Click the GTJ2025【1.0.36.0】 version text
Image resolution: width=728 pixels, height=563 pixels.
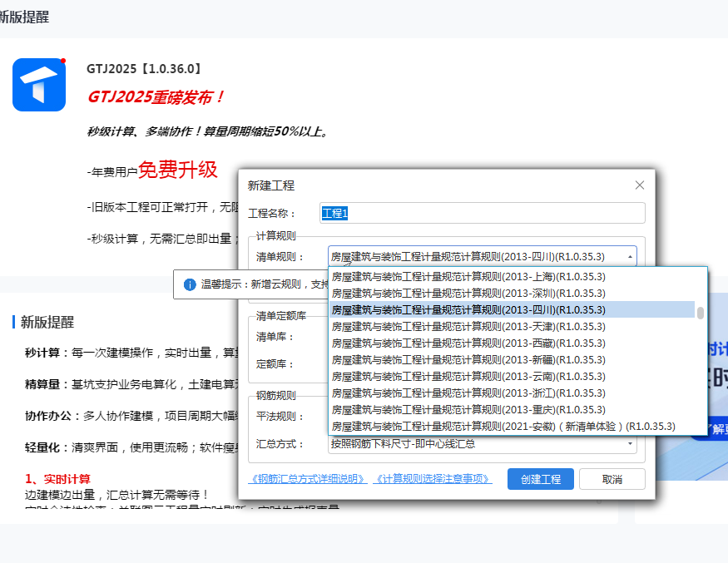tap(143, 69)
